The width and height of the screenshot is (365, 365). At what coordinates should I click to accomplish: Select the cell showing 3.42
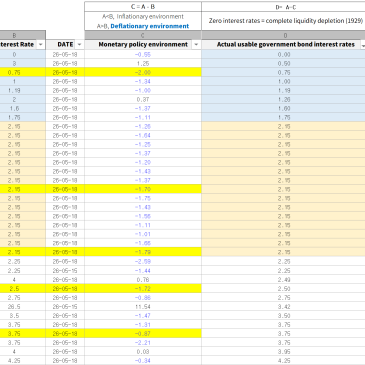click(x=283, y=307)
